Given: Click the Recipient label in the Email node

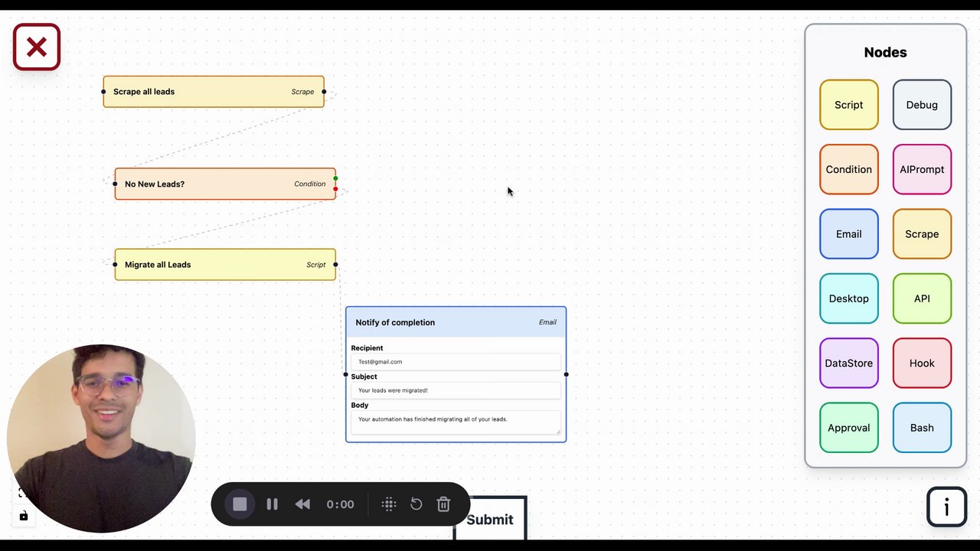Looking at the screenshot, I should point(367,348).
